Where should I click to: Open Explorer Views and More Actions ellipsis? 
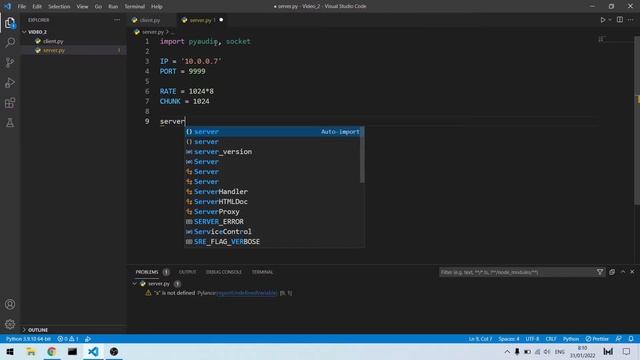tap(117, 20)
